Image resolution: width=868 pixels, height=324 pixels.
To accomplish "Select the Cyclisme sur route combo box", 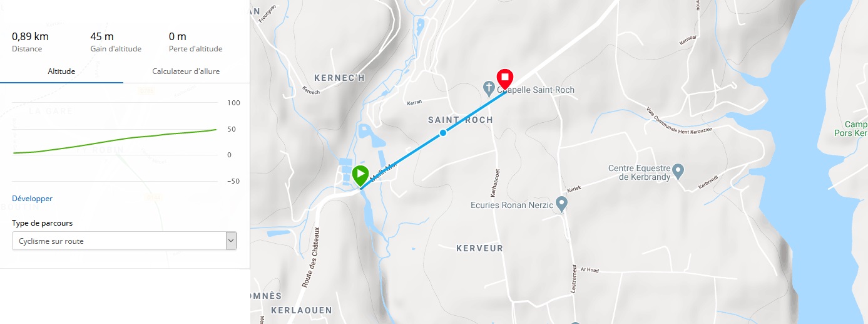I will pos(124,241).
